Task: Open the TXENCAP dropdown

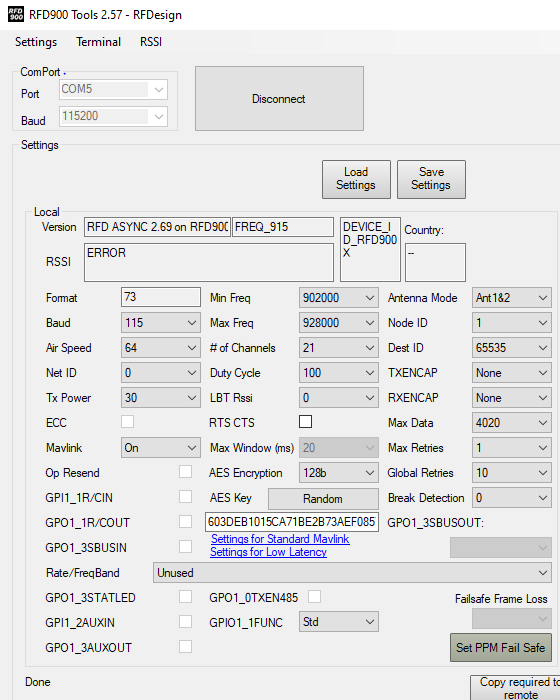Action: coord(512,373)
